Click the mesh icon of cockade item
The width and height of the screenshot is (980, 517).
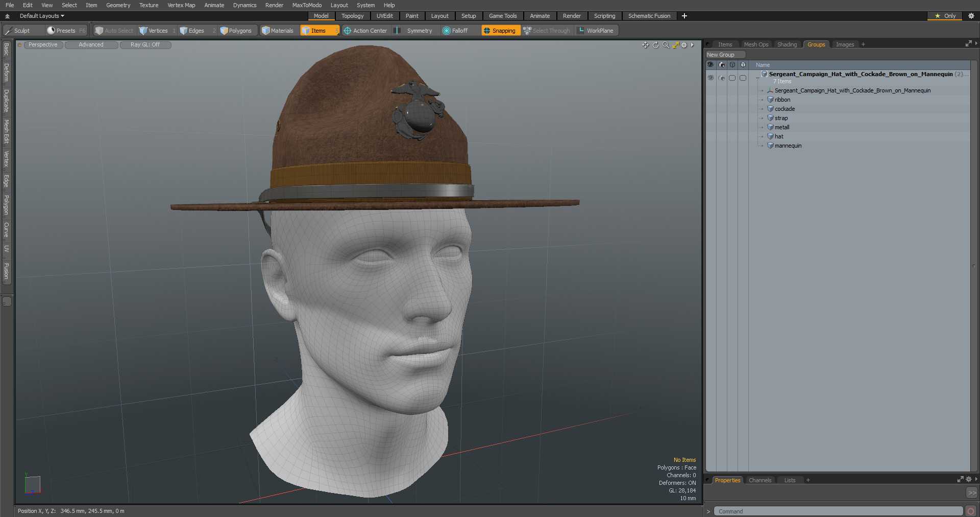point(770,109)
